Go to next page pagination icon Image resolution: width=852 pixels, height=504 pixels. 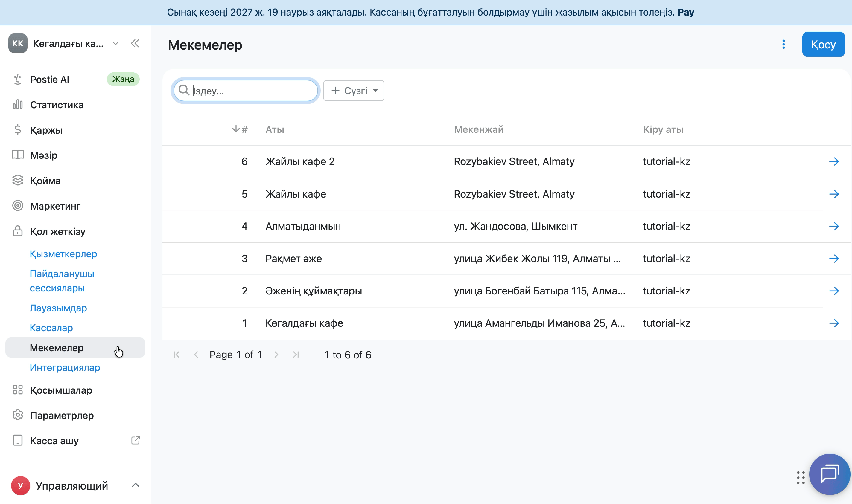[276, 355]
